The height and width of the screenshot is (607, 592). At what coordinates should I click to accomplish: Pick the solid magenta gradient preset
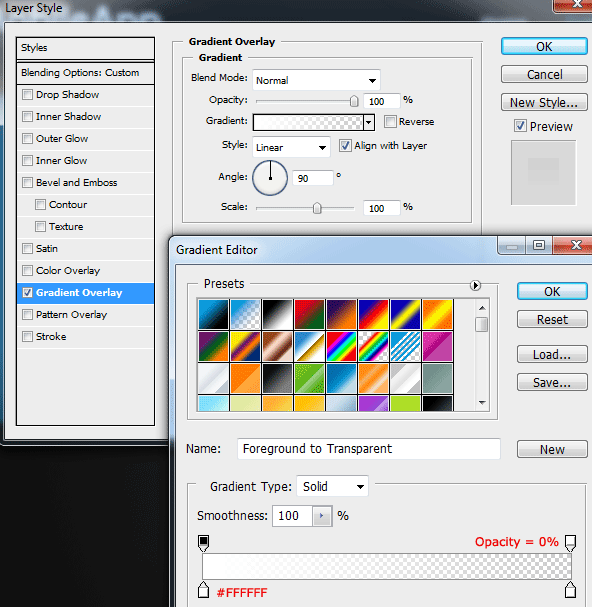438,346
